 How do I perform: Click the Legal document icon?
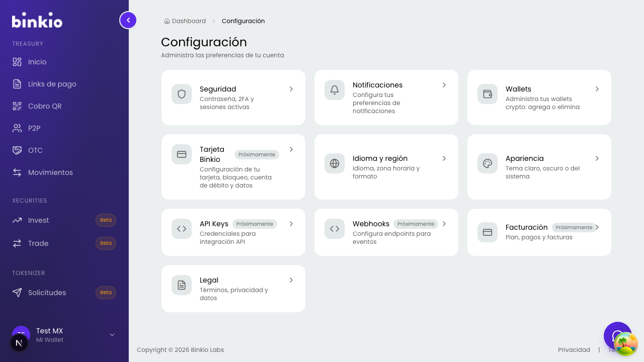(182, 285)
